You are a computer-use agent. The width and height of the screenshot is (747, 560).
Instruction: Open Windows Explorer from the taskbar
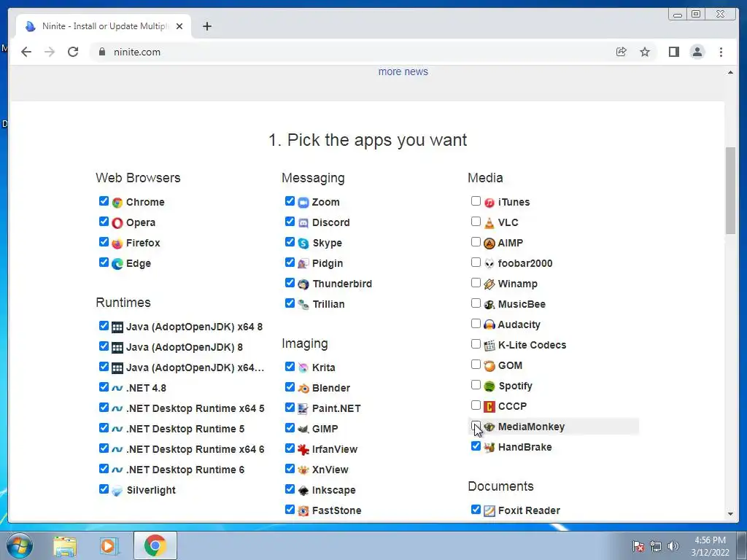pos(65,545)
